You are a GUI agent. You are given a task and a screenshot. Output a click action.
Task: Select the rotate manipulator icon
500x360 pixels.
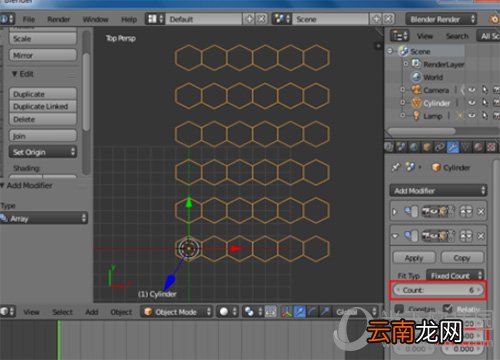[312, 312]
